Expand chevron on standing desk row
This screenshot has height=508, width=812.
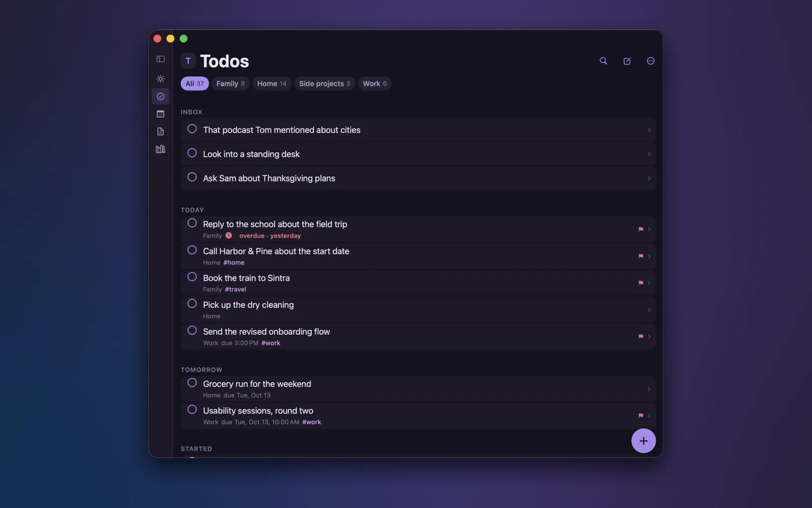[x=649, y=154]
